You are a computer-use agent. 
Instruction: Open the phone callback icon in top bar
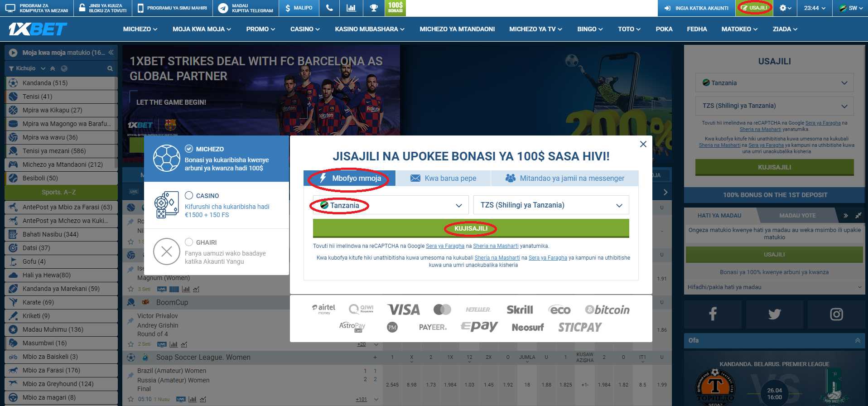click(329, 8)
